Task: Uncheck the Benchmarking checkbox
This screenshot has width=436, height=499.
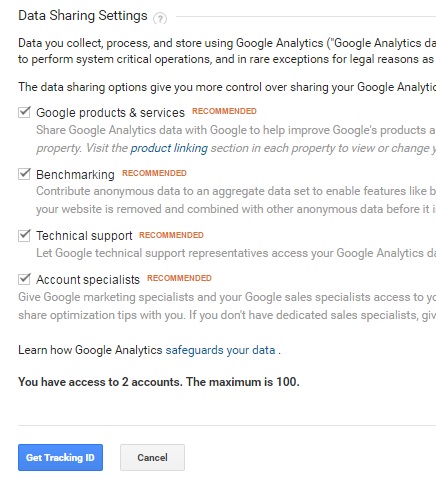Action: point(24,174)
